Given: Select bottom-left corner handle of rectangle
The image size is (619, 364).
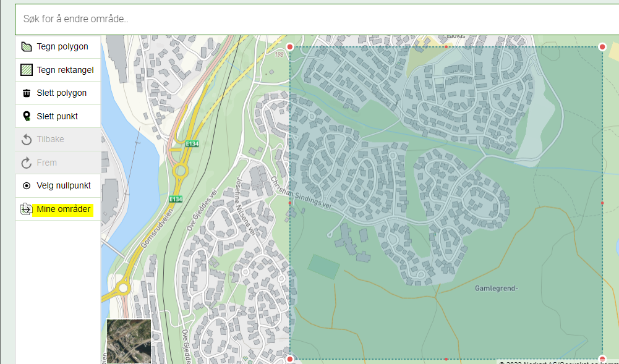Looking at the screenshot, I should click(290, 359).
